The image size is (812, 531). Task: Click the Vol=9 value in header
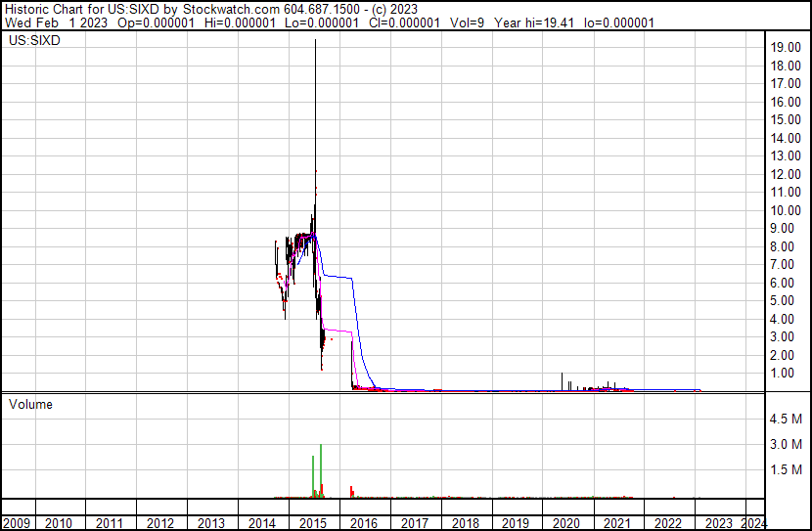coord(467,23)
